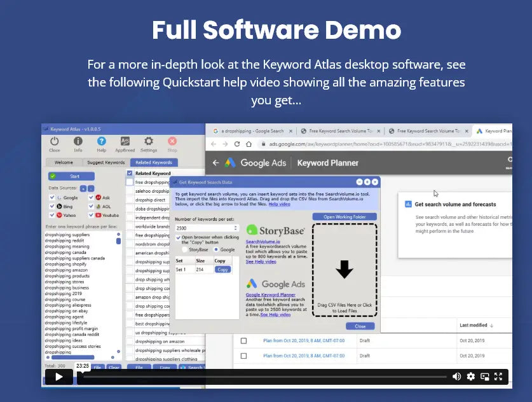Open the Get search volume and forecasts card
The image size is (532, 402).
(455, 225)
